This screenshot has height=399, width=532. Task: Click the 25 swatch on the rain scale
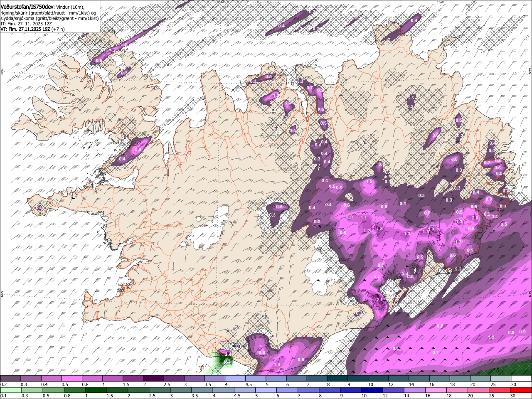tap(500, 390)
